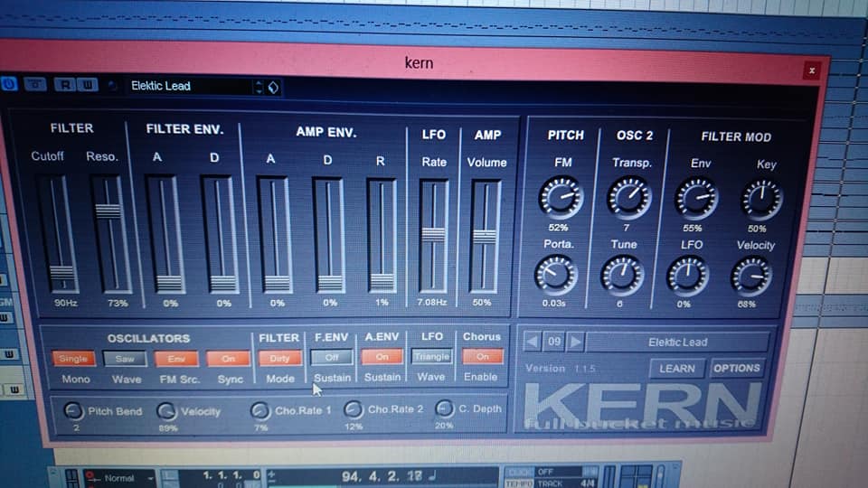Click the W automation write button
868x488 pixels.
coord(88,85)
